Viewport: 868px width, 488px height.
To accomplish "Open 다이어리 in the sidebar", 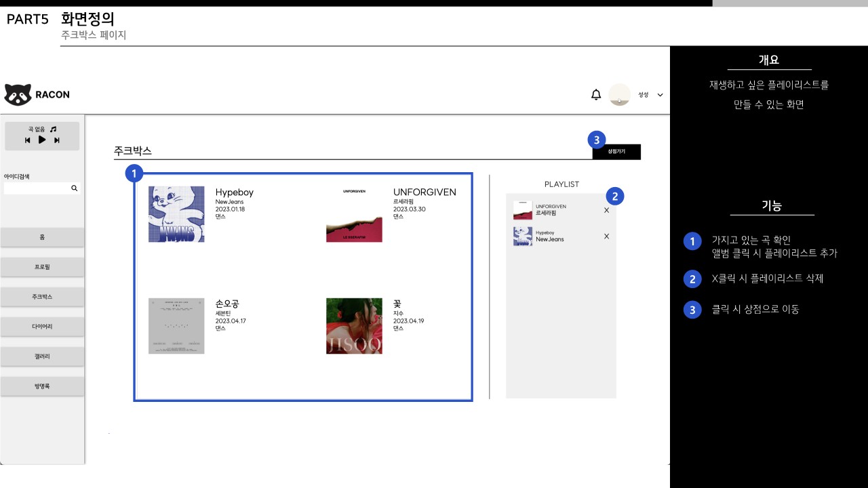I will 42,327.
